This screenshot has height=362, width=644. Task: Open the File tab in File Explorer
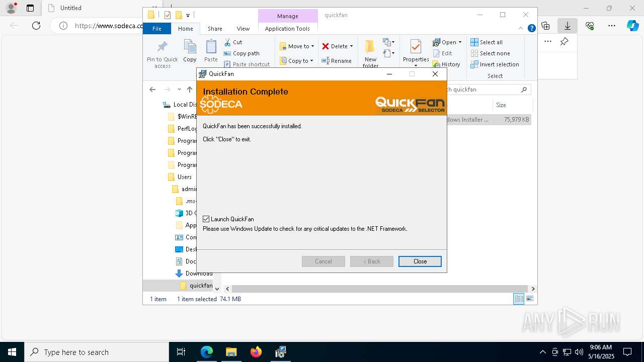[x=157, y=29]
